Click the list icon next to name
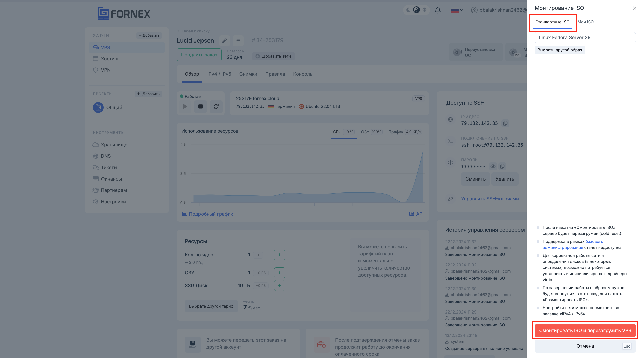This screenshot has height=358, width=644. coord(238,40)
